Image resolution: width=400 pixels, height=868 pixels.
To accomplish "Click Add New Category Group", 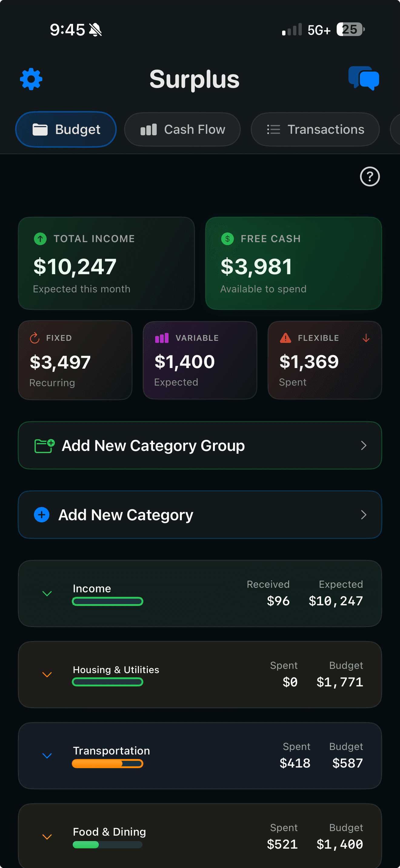I will click(x=200, y=445).
